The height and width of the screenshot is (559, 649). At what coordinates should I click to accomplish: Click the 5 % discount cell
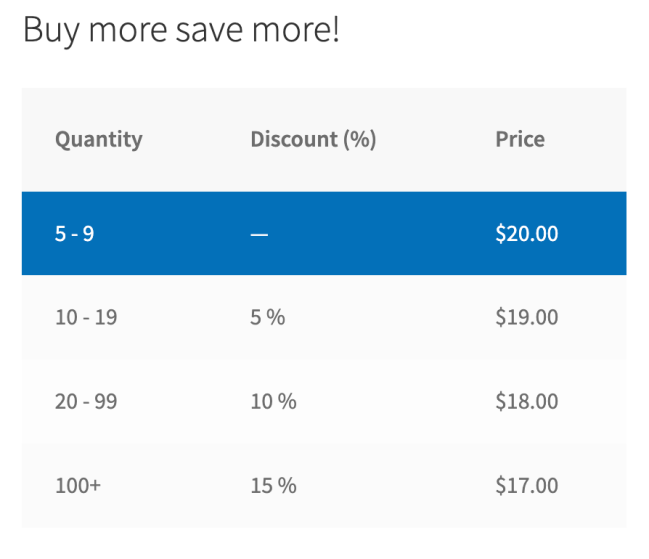coord(267,318)
